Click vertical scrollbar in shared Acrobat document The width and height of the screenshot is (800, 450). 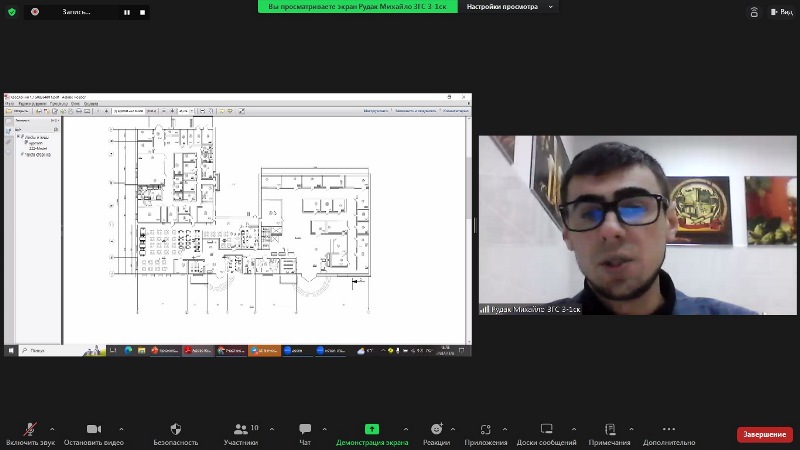click(x=468, y=231)
